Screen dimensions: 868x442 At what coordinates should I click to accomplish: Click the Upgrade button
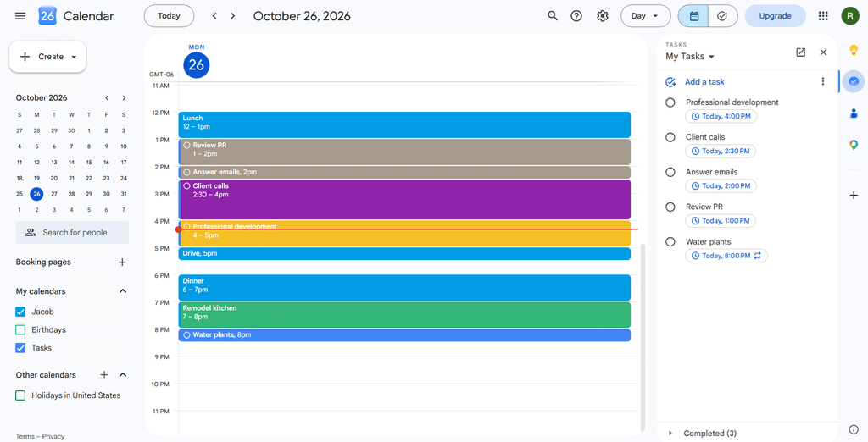(775, 16)
